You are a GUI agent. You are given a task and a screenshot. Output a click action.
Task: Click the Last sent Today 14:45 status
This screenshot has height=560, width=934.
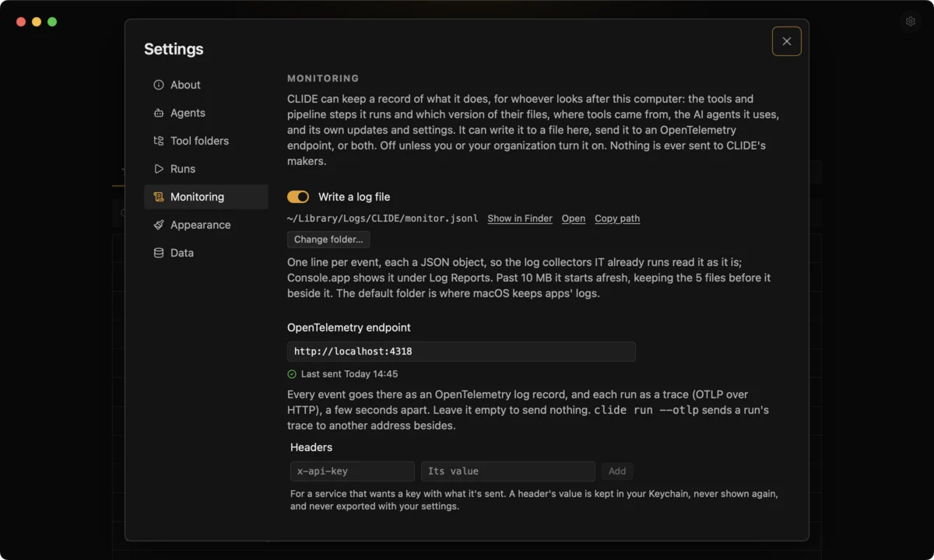coord(349,374)
